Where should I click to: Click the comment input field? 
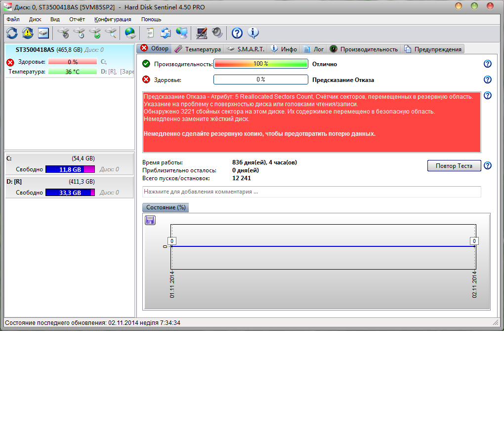tap(311, 192)
